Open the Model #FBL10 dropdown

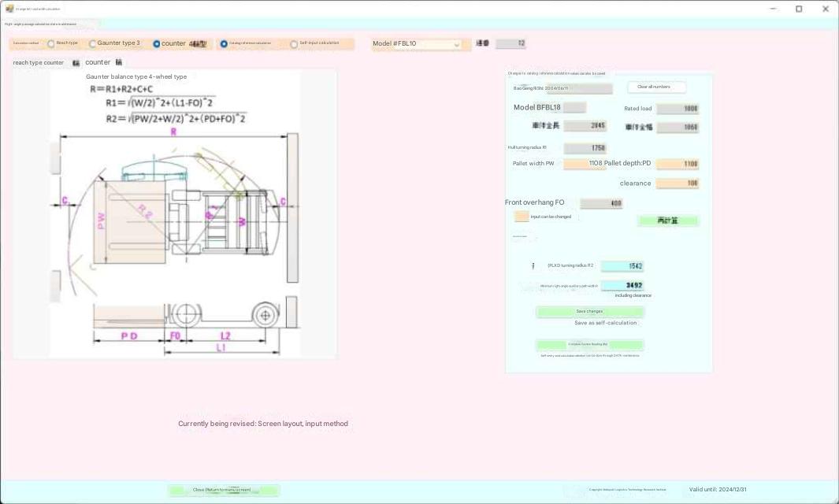[417, 44]
